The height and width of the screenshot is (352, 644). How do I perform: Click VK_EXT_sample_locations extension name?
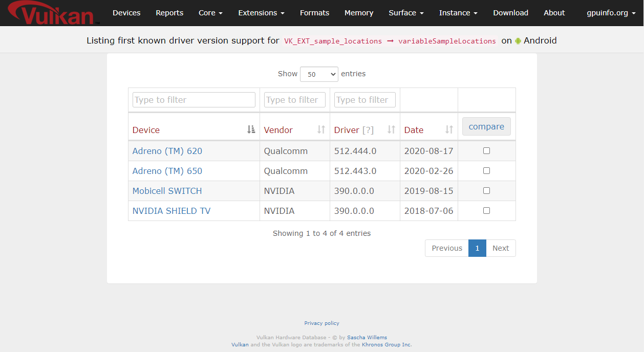coord(333,41)
